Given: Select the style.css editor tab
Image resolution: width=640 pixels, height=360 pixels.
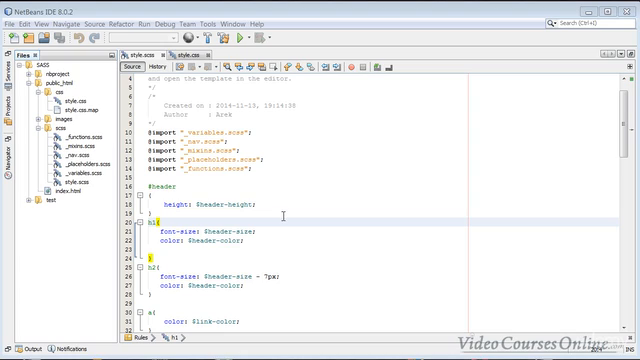Looking at the screenshot, I should [188, 55].
